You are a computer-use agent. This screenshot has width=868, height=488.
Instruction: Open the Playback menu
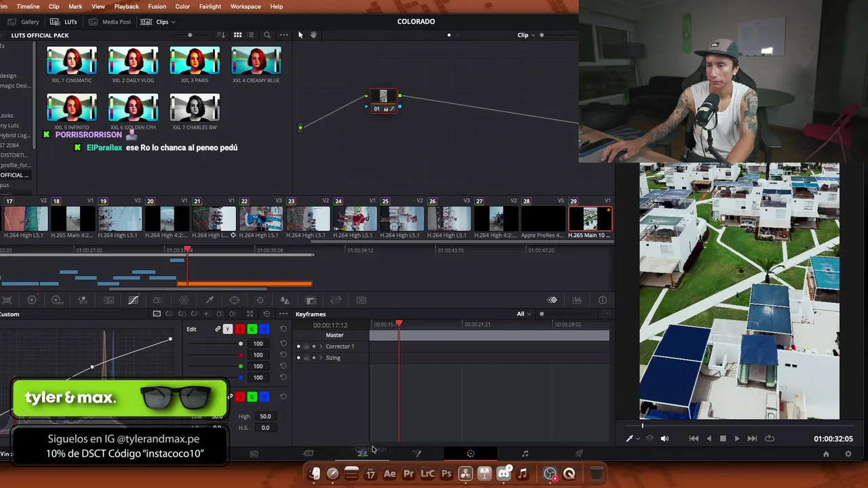coord(126,6)
